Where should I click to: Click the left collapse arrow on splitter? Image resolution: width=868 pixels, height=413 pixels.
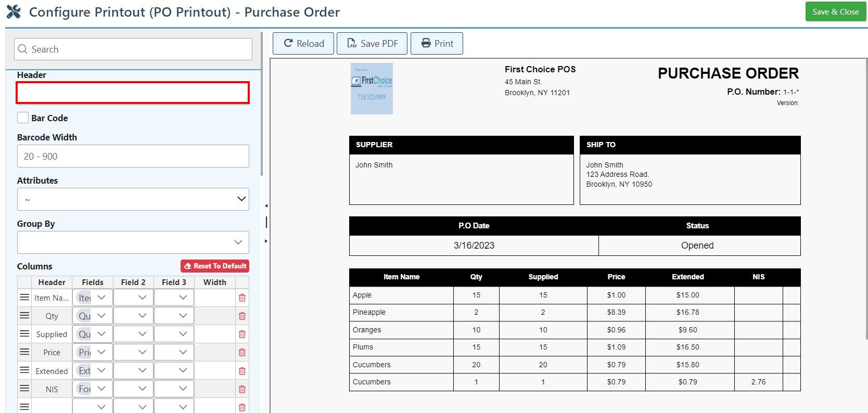(266, 206)
